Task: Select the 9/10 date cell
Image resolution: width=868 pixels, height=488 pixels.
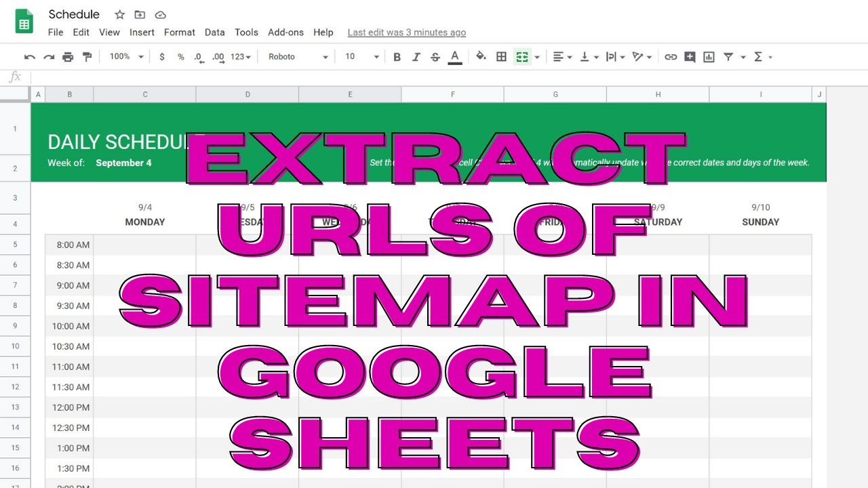Action: (761, 207)
